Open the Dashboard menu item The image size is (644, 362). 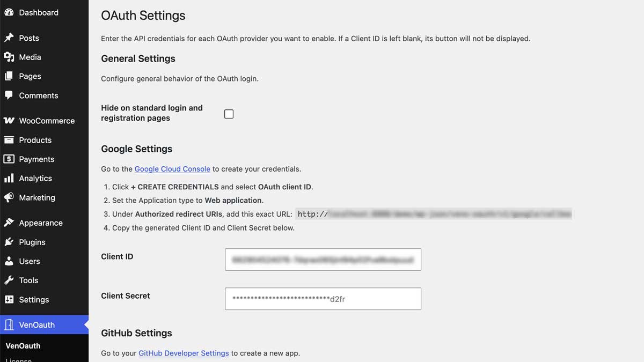(x=44, y=12)
